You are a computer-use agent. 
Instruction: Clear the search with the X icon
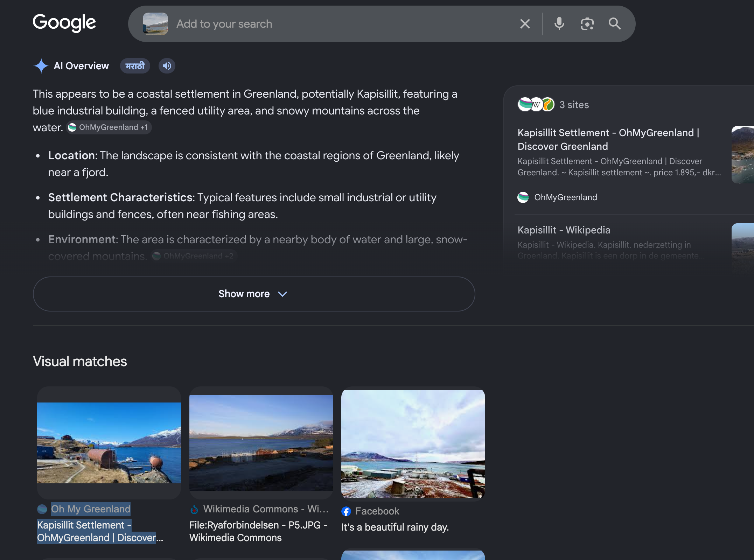tap(525, 24)
